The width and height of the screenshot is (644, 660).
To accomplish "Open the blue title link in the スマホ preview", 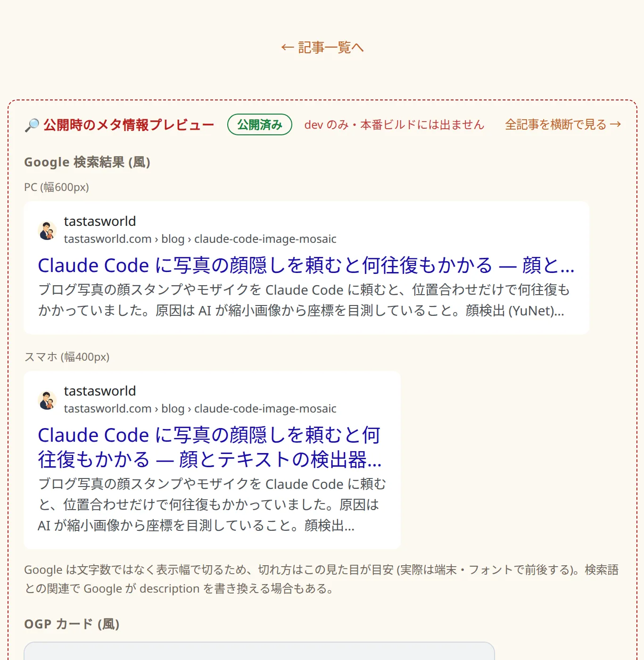I will point(210,447).
